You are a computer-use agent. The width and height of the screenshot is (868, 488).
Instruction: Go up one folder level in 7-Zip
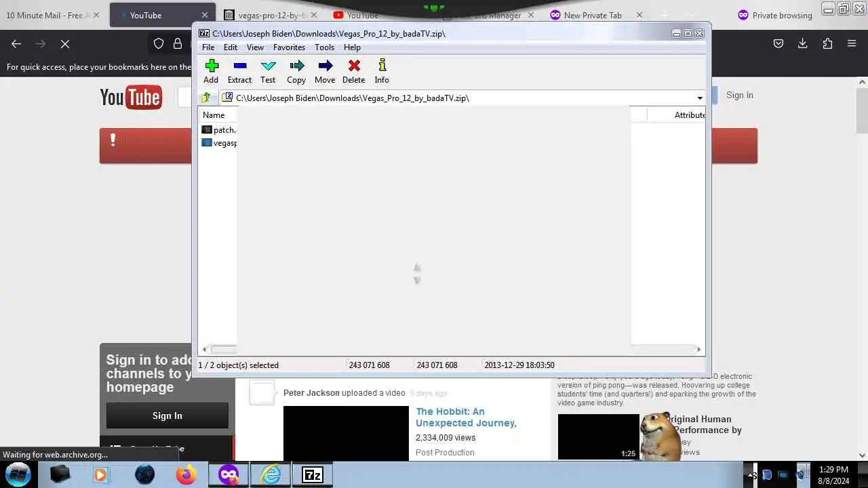206,98
